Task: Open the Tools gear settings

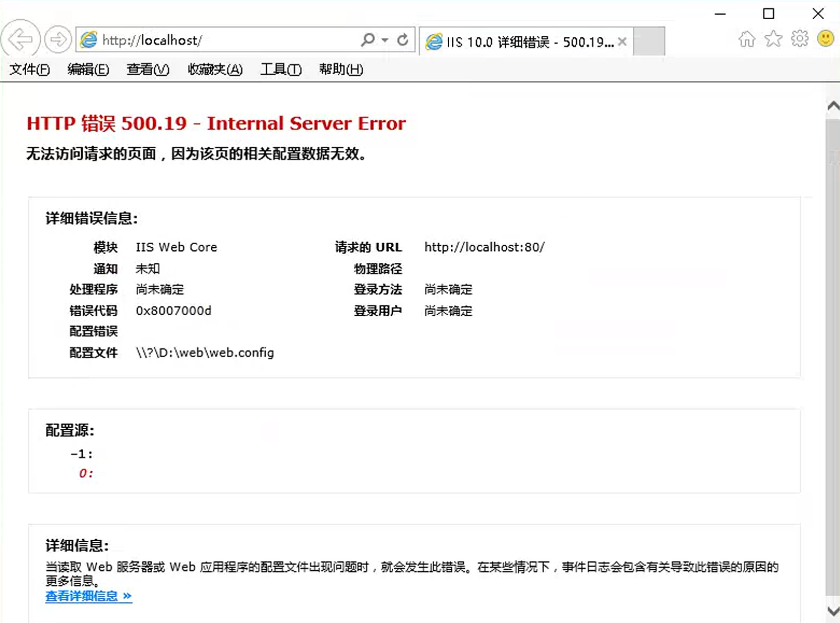Action: click(799, 38)
